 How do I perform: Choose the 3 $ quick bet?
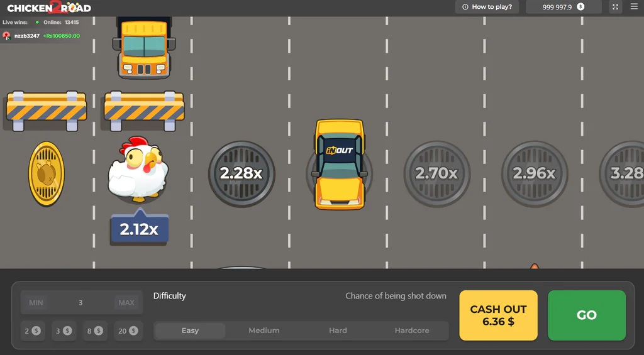(x=64, y=330)
